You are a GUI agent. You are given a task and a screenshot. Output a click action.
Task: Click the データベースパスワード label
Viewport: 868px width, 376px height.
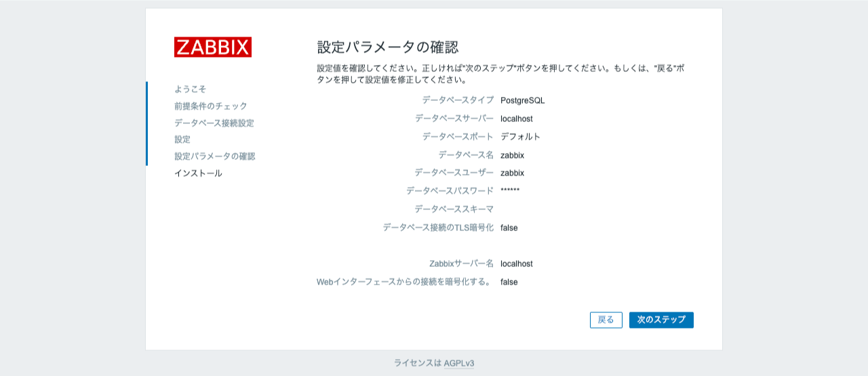point(450,190)
